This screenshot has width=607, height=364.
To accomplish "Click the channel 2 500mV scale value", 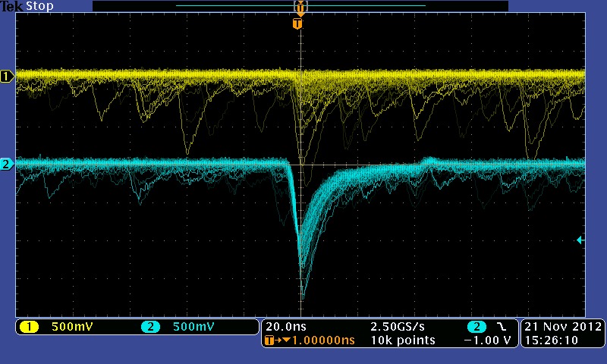I will [x=193, y=327].
